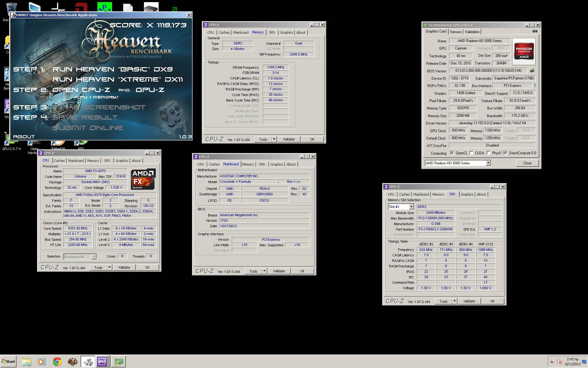
Task: Toggle the CUDA checkbox
Action: (471, 153)
